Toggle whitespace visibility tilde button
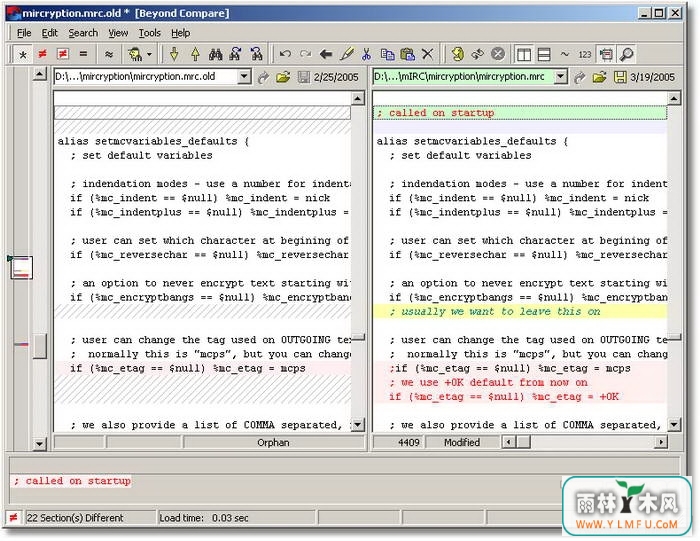This screenshot has height=541, width=700. coord(565,54)
